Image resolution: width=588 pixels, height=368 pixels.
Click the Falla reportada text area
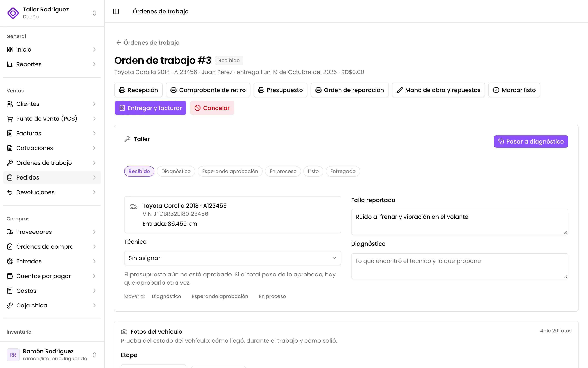(459, 222)
